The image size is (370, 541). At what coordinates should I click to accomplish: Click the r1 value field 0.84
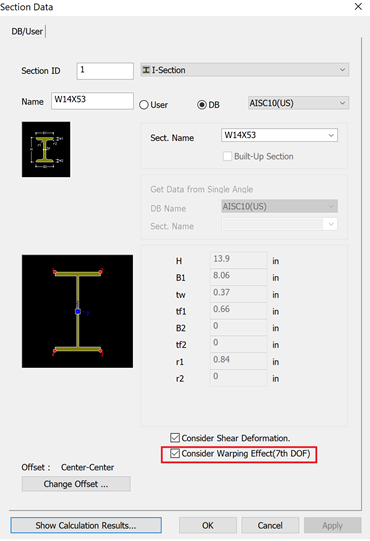[238, 361]
